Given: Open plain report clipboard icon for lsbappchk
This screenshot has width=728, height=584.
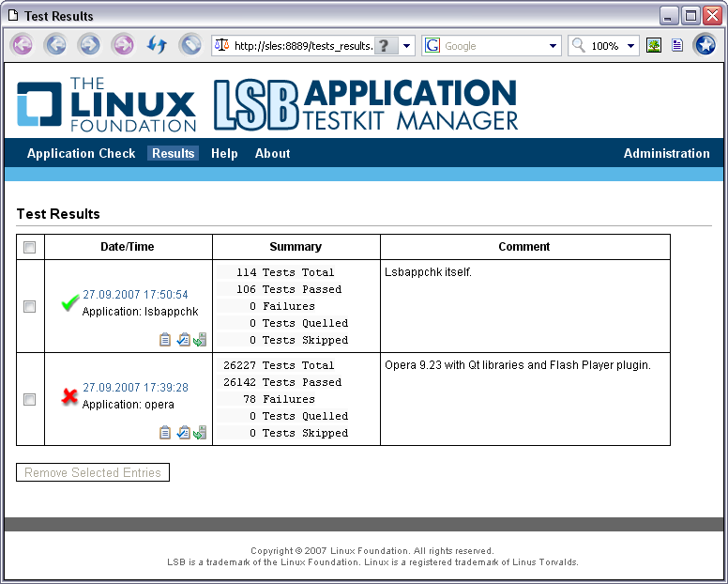Looking at the screenshot, I should point(165,340).
